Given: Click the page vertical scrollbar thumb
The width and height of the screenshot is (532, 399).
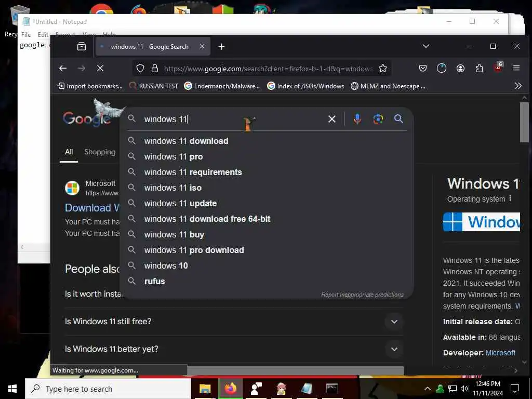Looking at the screenshot, I should tap(524, 122).
